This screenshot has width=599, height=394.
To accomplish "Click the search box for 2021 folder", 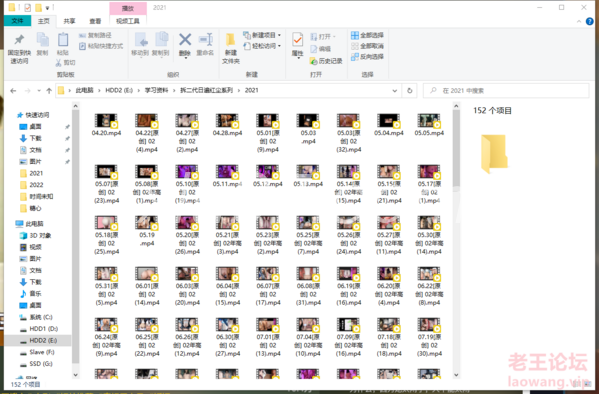I will (x=506, y=91).
